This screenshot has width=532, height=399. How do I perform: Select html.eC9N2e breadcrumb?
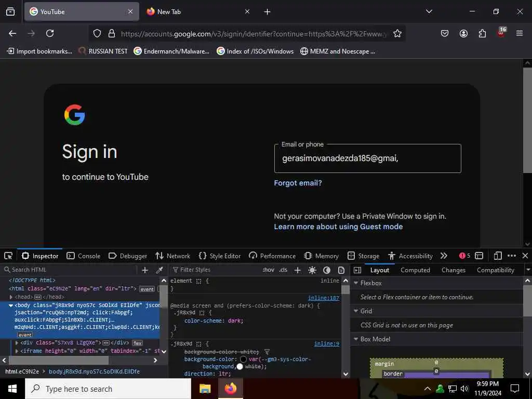(22, 371)
